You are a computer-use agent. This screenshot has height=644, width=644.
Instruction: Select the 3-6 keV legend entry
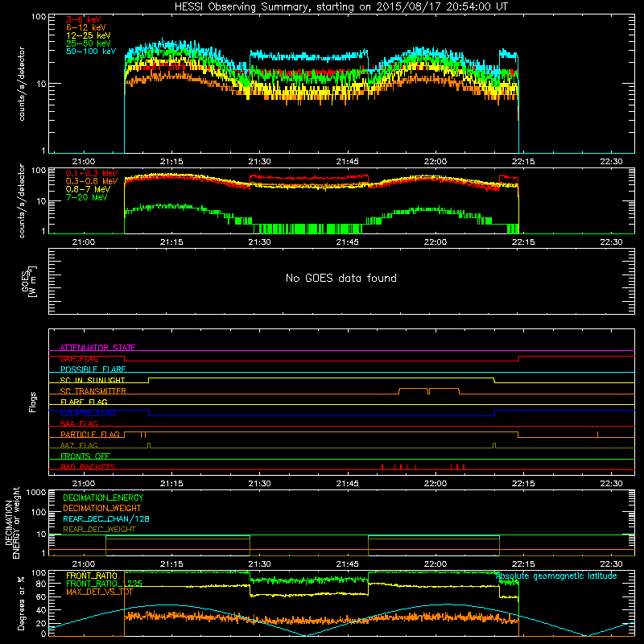click(x=83, y=19)
